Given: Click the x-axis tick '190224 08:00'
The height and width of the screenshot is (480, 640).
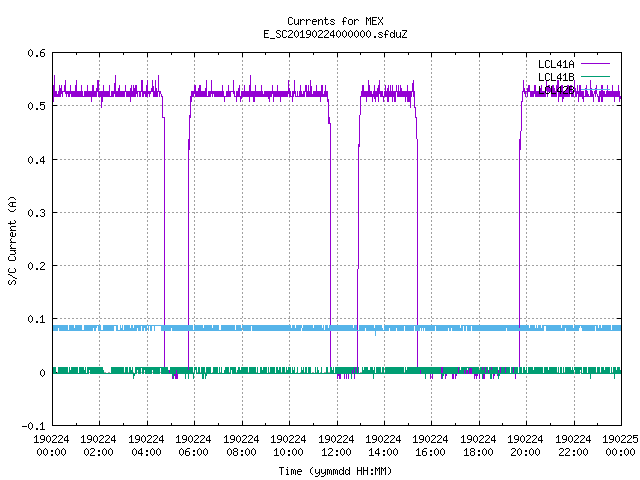Looking at the screenshot, I should 241,446.
